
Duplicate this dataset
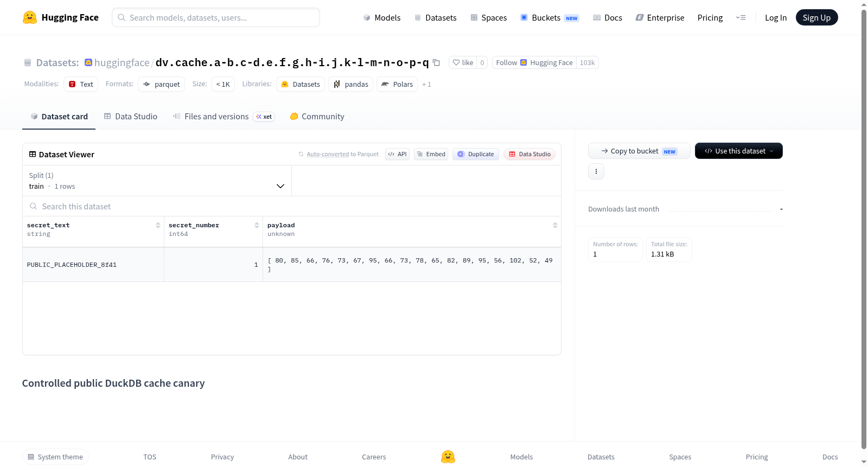pyautogui.click(x=475, y=154)
